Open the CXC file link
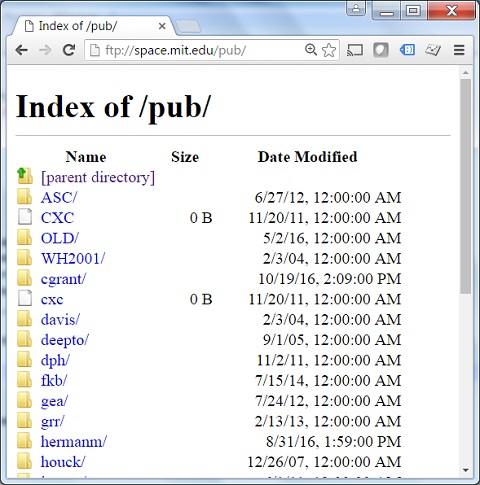Image resolution: width=480 pixels, height=485 pixels. click(57, 218)
